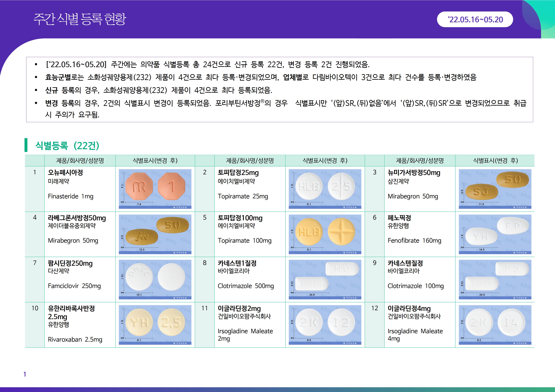Click the 유한리바록사반정 2.5mg pill image
This screenshot has height=392, width=555.
pyautogui.click(x=155, y=325)
